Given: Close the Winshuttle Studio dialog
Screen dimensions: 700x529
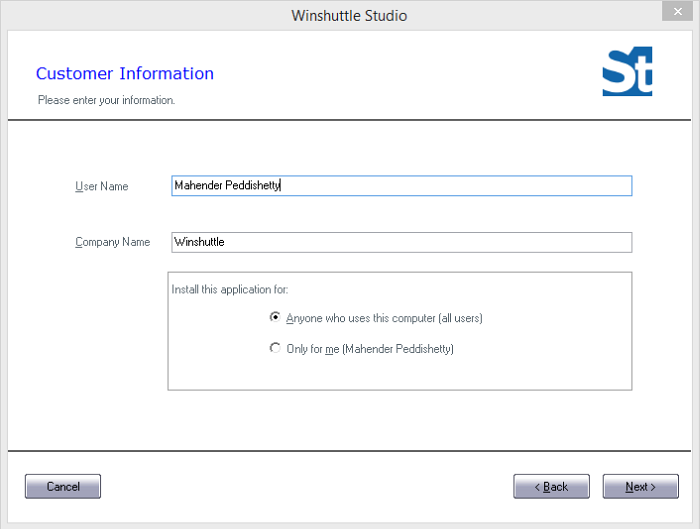Looking at the screenshot, I should 677,11.
